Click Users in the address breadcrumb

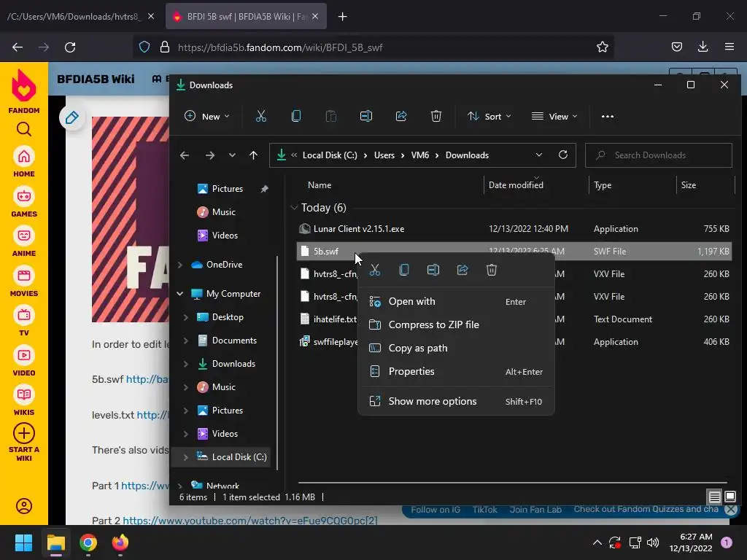(x=384, y=155)
